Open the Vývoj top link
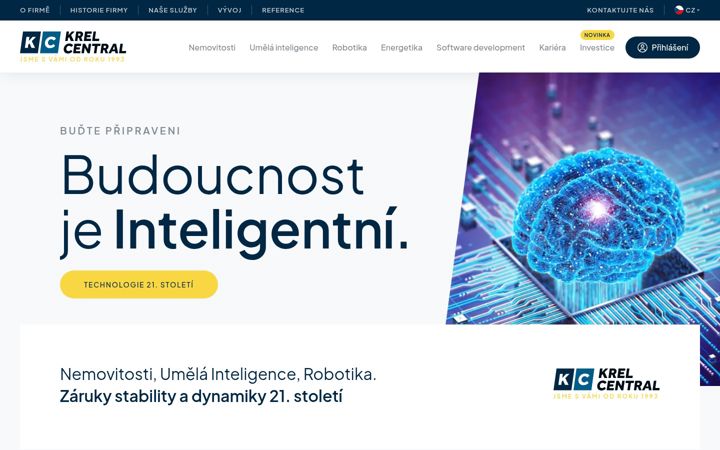 click(230, 10)
